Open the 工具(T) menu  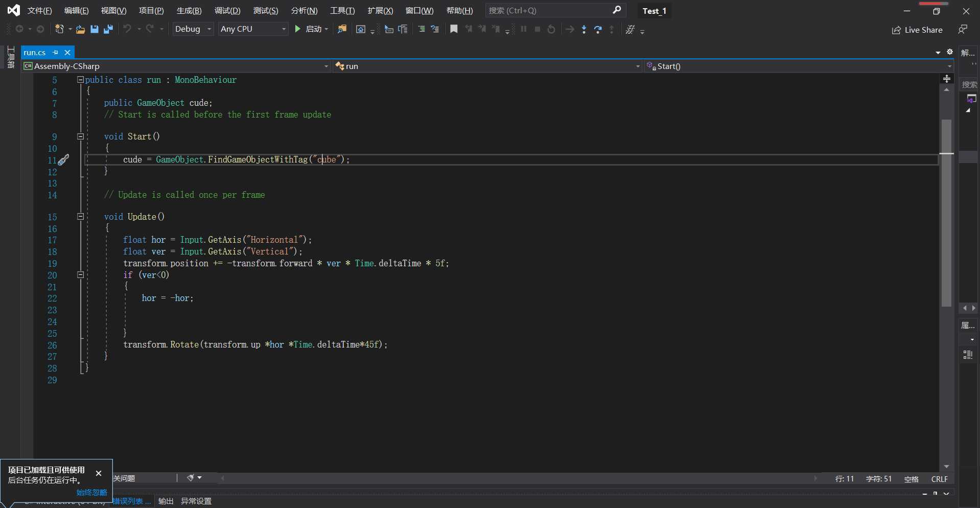coord(342,10)
